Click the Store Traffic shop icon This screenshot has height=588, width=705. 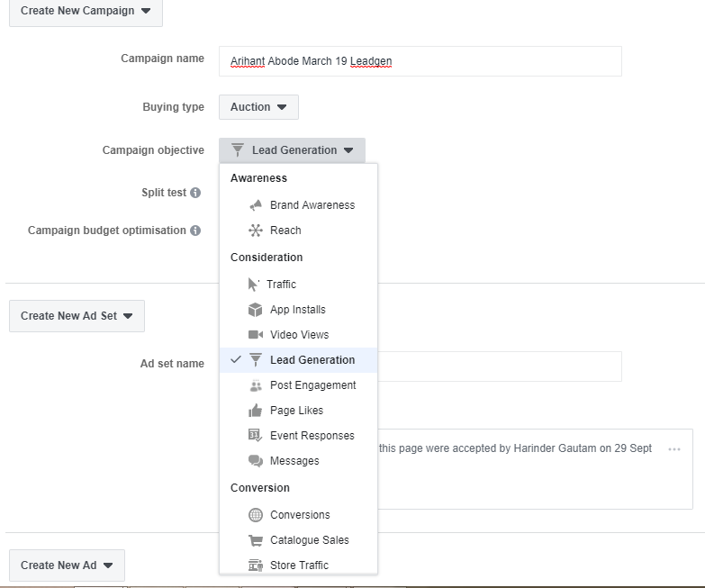point(256,565)
